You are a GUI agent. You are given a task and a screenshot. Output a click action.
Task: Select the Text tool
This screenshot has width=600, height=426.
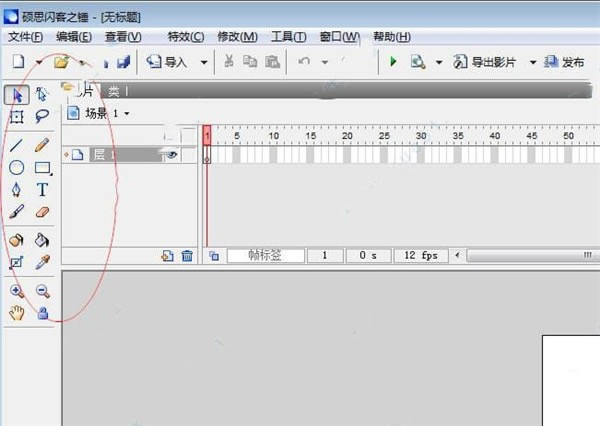point(42,190)
